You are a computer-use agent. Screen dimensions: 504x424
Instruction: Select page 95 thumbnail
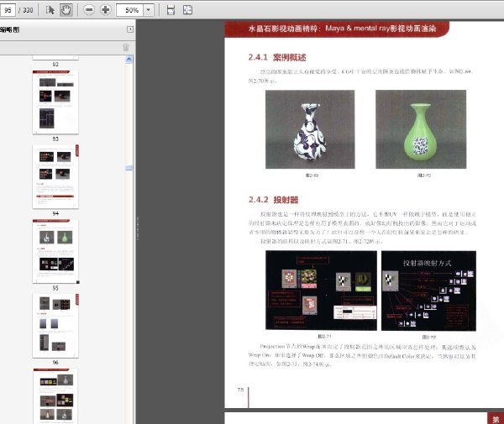[55, 251]
